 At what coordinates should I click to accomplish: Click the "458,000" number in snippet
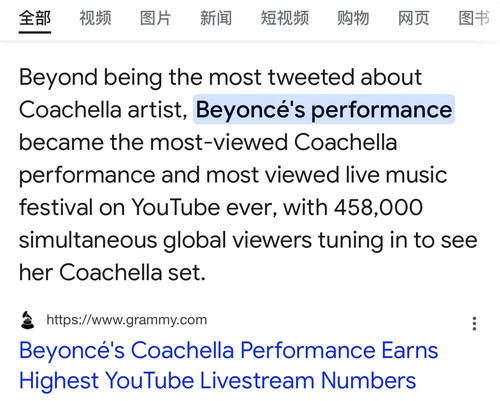pyautogui.click(x=378, y=207)
